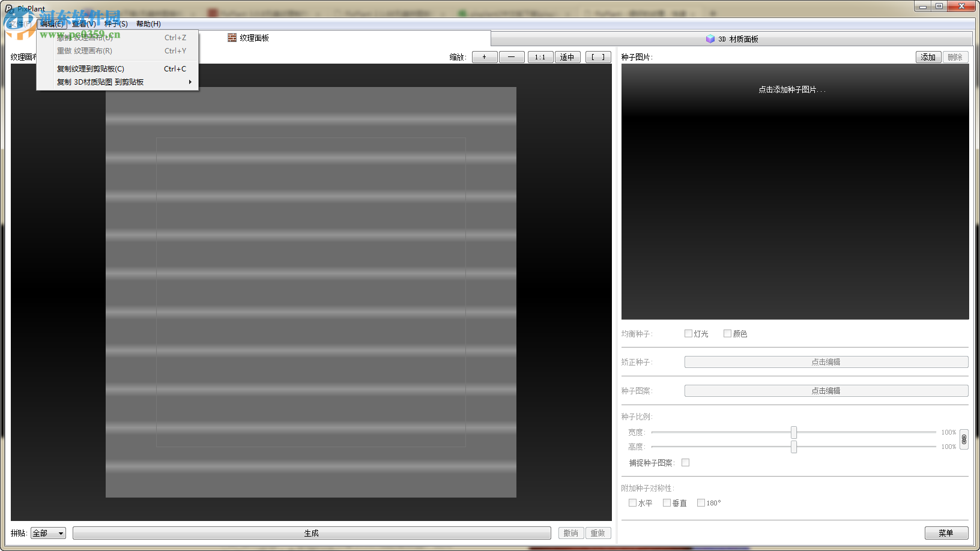Minimize the PixPlant window
Viewport: 980px width, 551px height.
click(924, 6)
